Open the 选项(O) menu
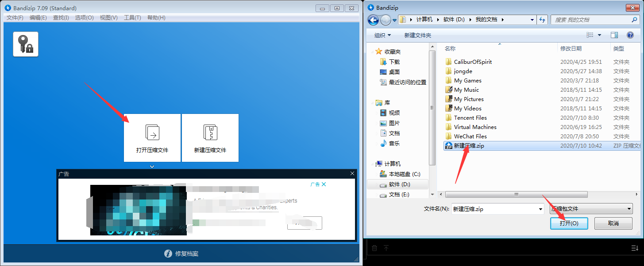The height and width of the screenshot is (266, 644). point(84,18)
